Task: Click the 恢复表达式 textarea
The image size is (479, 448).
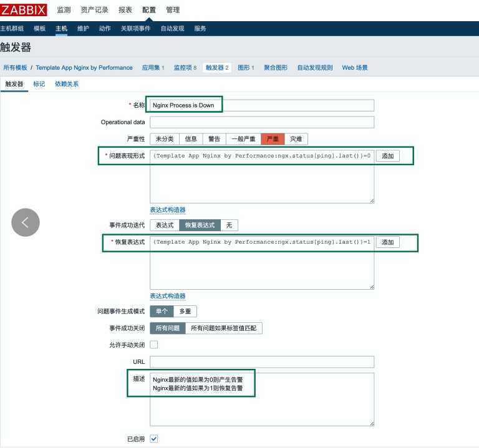Action: pyautogui.click(x=262, y=263)
